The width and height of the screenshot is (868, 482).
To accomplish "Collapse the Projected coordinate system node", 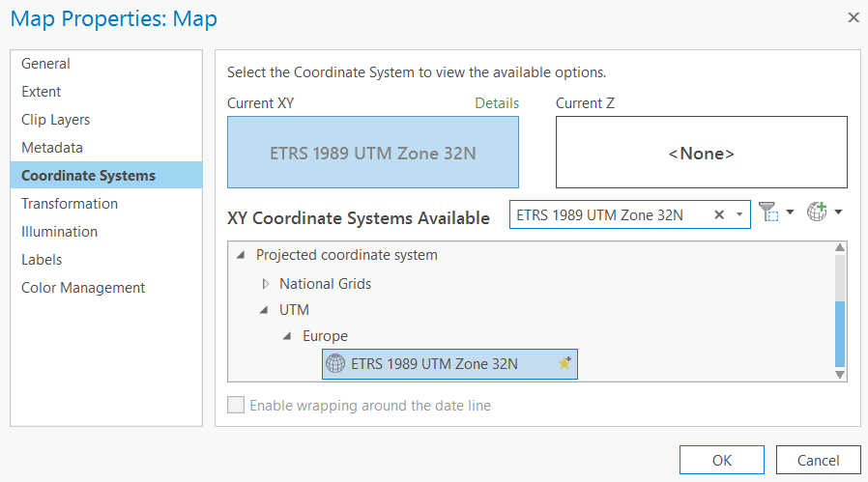I will coord(239,256).
